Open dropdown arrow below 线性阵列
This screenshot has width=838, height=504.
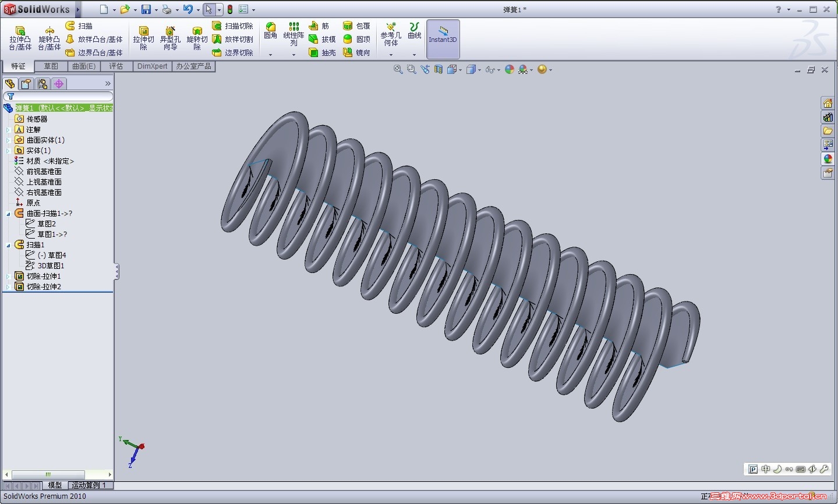pyautogui.click(x=294, y=55)
